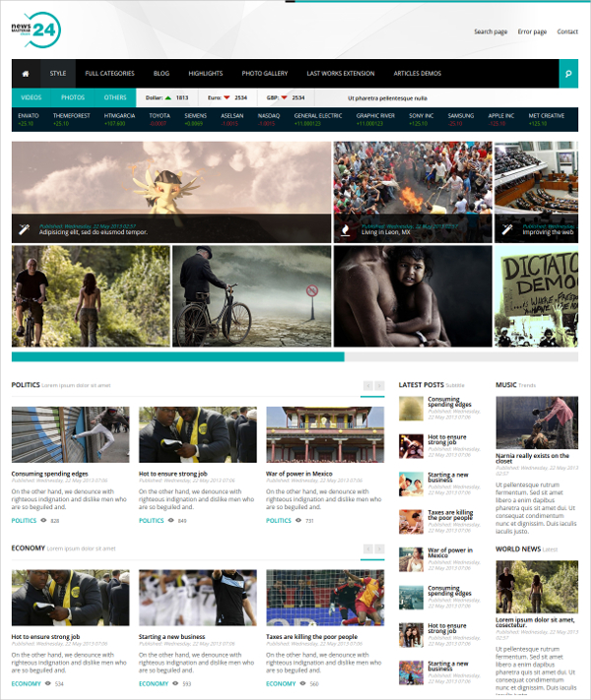Open the teal search icon button

(x=568, y=74)
